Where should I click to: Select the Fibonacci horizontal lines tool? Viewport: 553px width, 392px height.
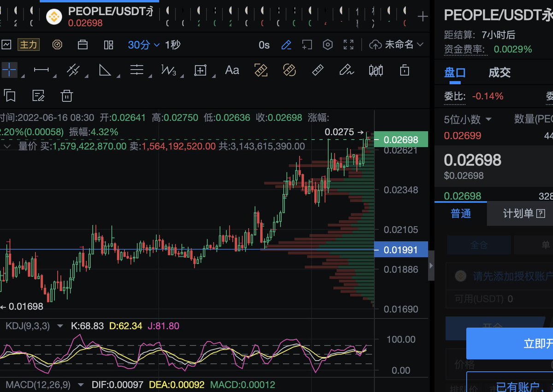pyautogui.click(x=137, y=70)
